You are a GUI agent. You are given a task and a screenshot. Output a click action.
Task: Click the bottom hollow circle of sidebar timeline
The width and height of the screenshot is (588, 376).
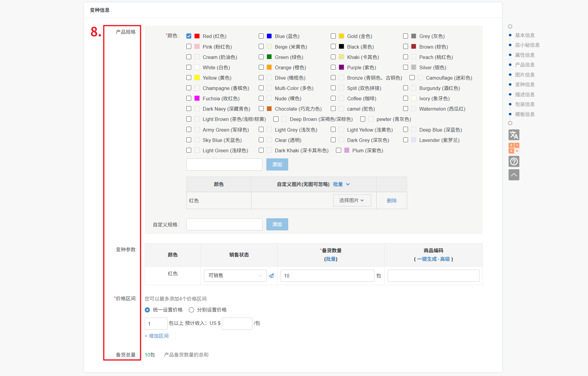[x=510, y=123]
